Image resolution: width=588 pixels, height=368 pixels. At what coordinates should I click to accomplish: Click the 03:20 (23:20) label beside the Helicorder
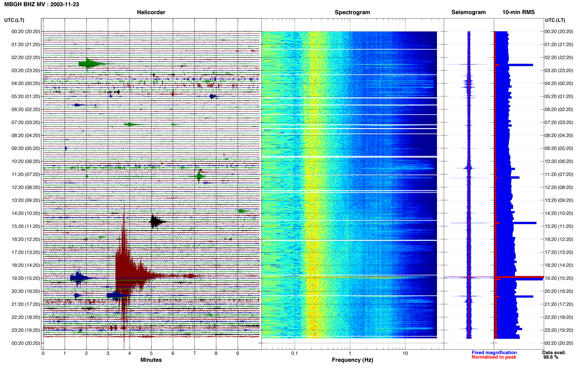coord(26,71)
